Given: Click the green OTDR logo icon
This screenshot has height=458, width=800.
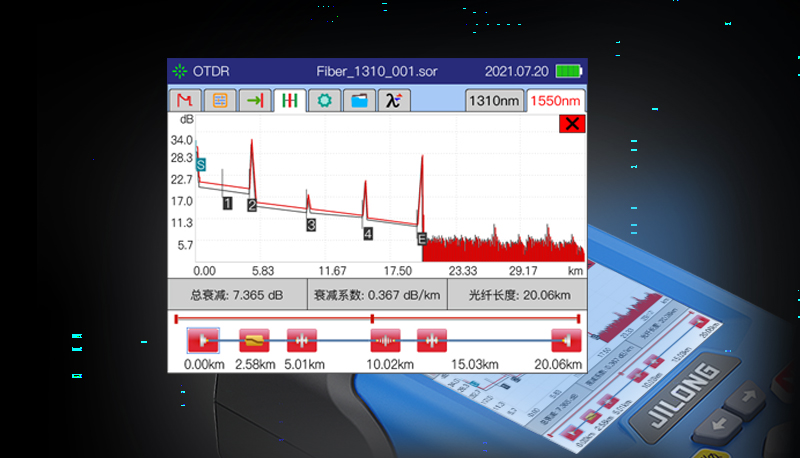Looking at the screenshot, I should tap(180, 71).
